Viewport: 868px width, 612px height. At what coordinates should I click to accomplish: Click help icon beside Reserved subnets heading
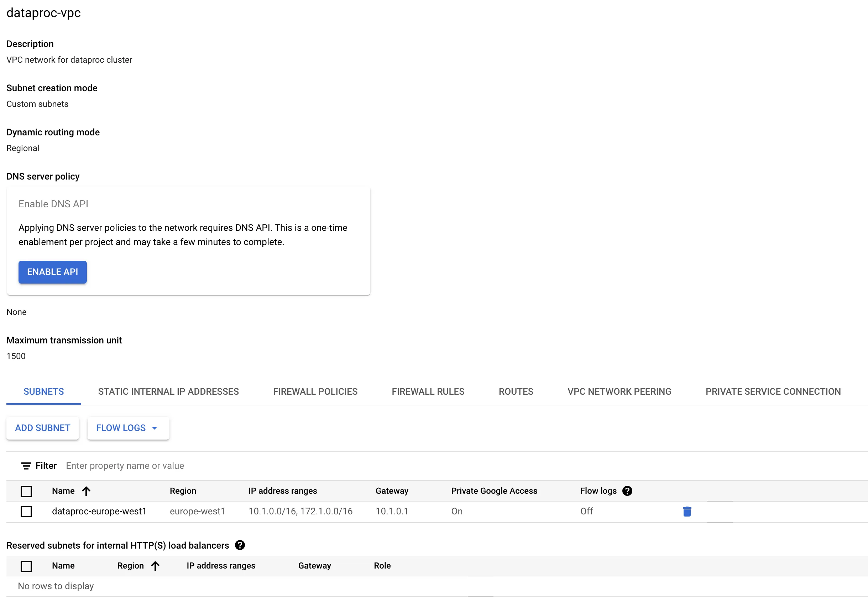(240, 545)
